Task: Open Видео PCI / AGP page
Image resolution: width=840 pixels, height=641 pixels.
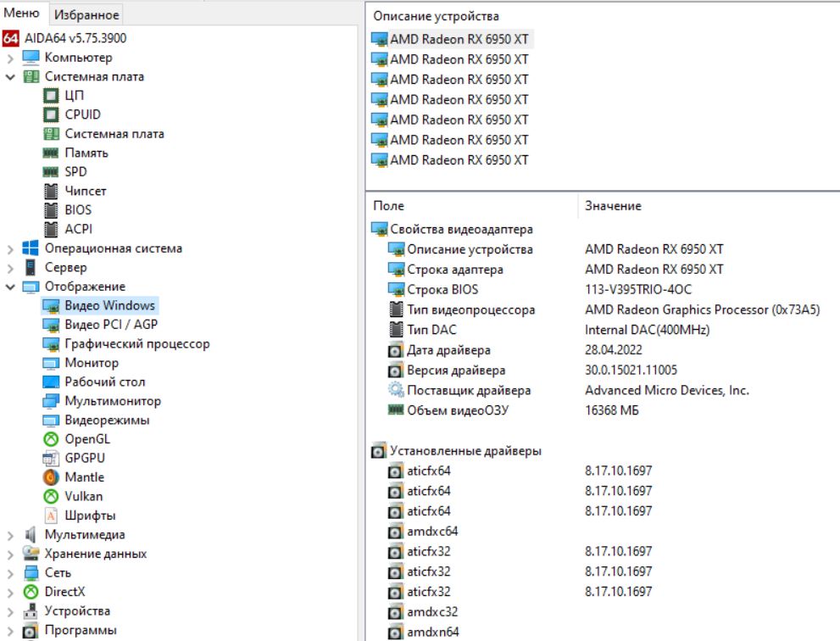Action: [111, 325]
